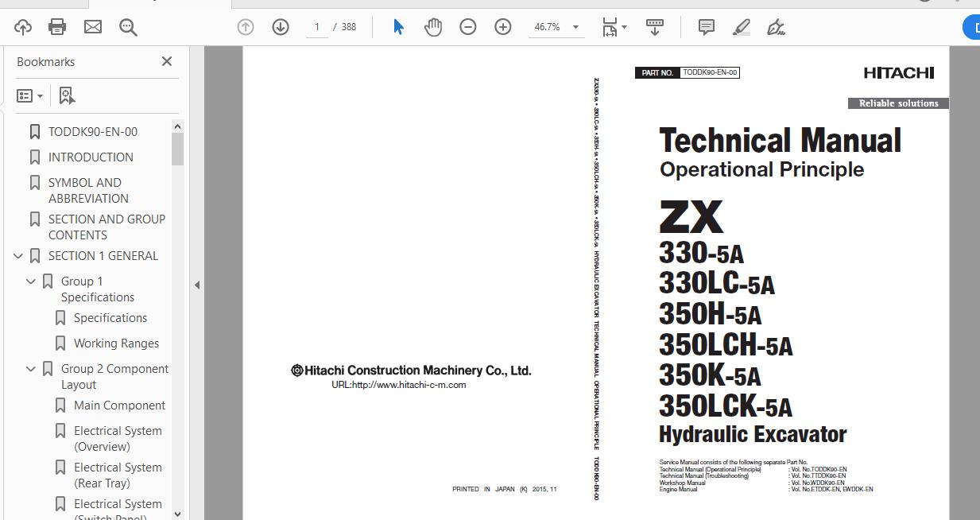Image resolution: width=980 pixels, height=520 pixels.
Task: Click the read mode keyboard-download icon
Action: [655, 27]
